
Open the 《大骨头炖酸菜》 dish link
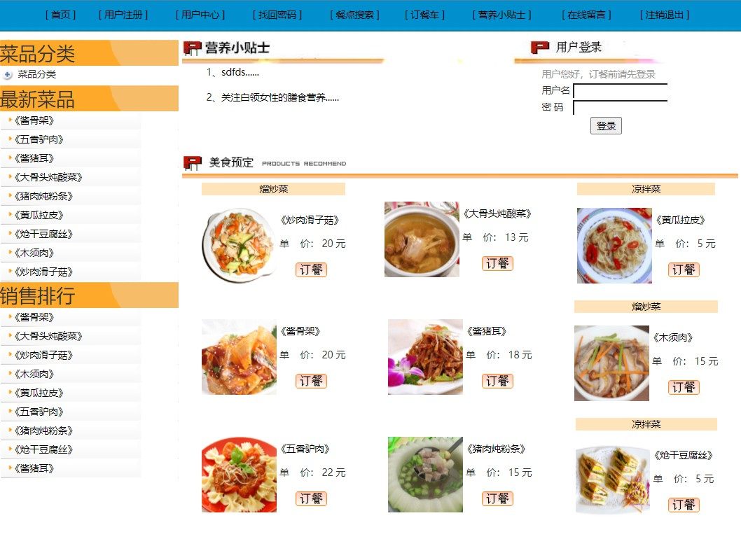click(499, 214)
